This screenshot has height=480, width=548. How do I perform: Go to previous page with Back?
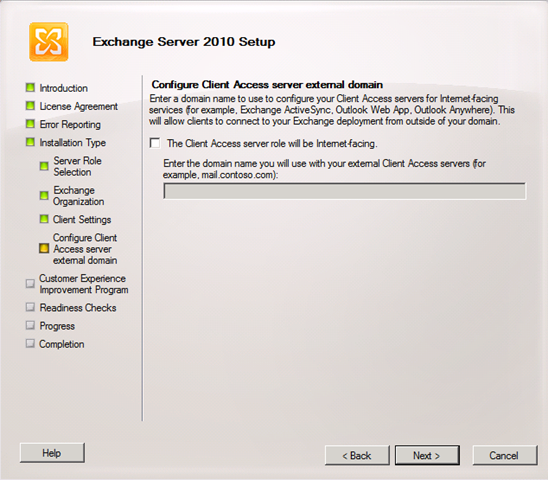coord(357,455)
